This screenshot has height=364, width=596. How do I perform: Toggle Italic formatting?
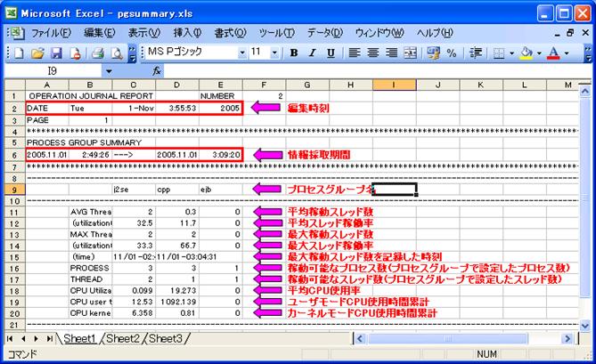[x=312, y=53]
